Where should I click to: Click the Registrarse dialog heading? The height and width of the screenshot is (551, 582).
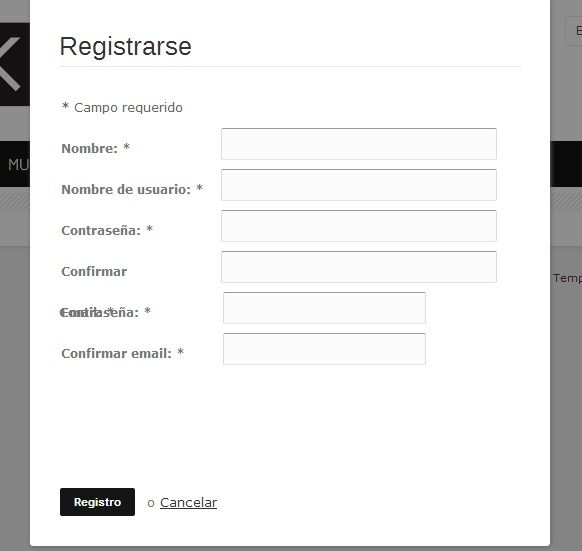[x=125, y=47]
